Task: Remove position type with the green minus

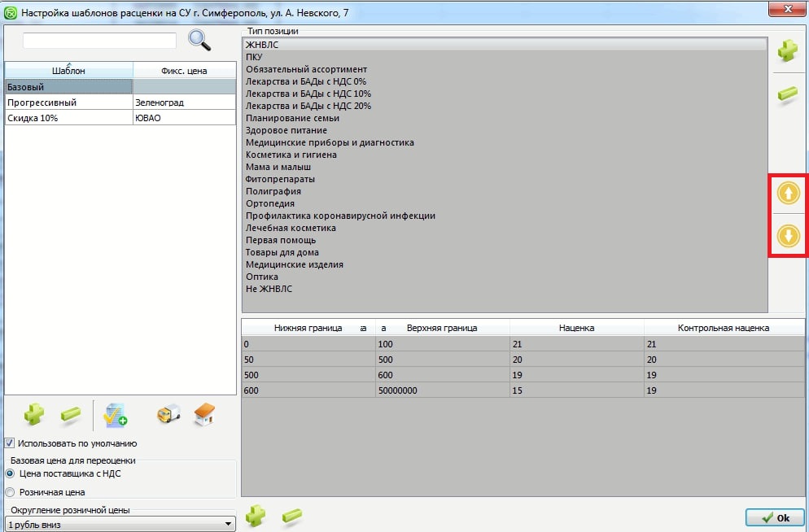Action: [x=787, y=95]
